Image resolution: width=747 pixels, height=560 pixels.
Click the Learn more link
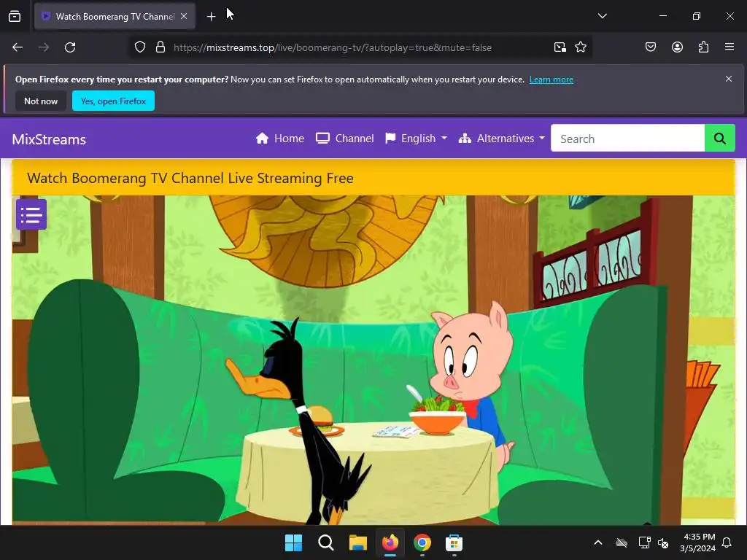(551, 79)
